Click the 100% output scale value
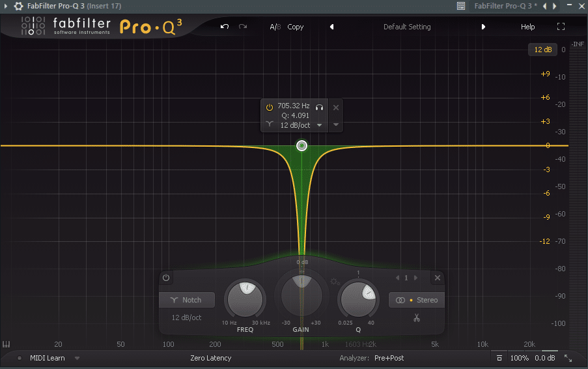The width and height of the screenshot is (588, 369). click(520, 358)
